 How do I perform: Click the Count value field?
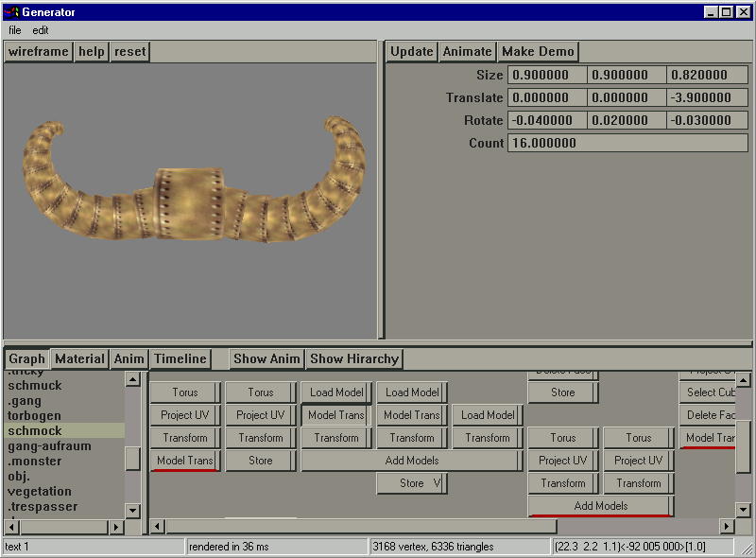click(627, 143)
